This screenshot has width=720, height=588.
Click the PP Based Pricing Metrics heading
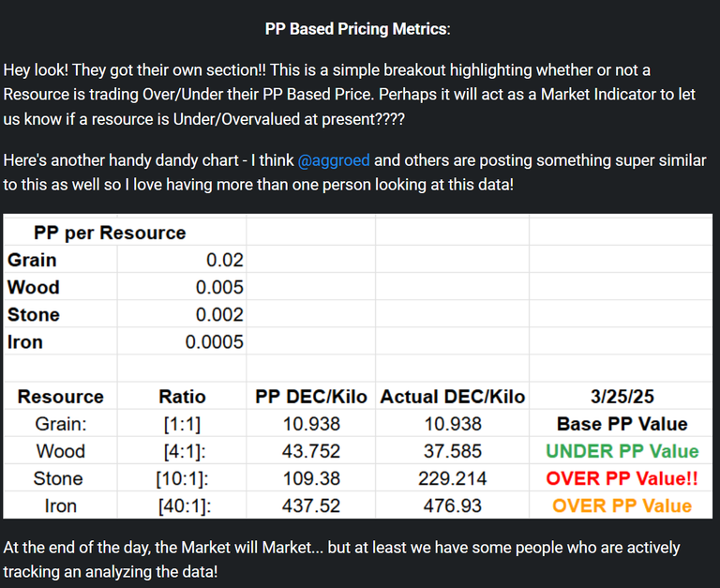pos(357,29)
